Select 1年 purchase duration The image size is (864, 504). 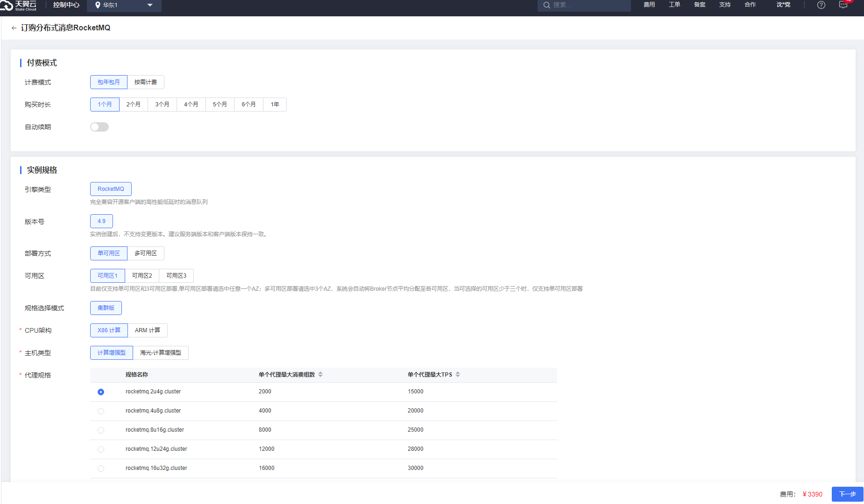click(275, 105)
